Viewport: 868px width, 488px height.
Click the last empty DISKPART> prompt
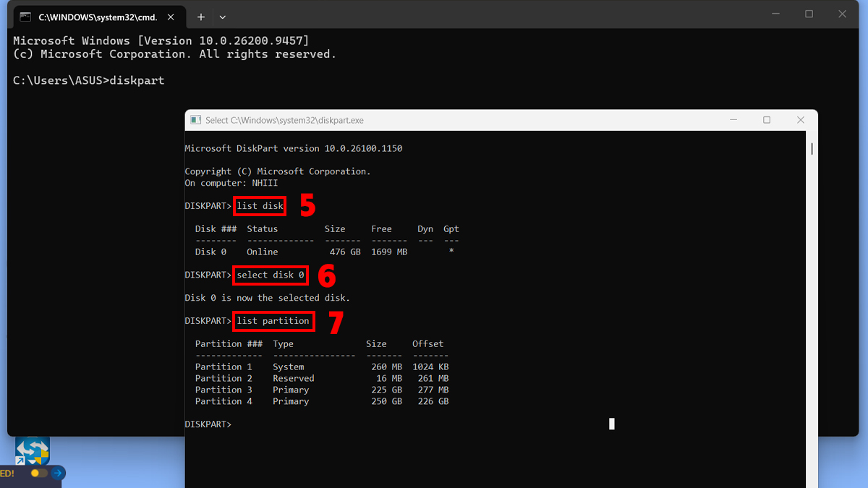point(208,424)
